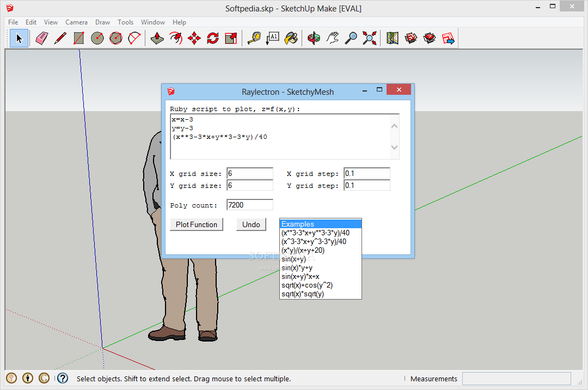Screen dimensions: 588x390
Task: Open the Extension Warehouse icon
Action: tap(430, 38)
